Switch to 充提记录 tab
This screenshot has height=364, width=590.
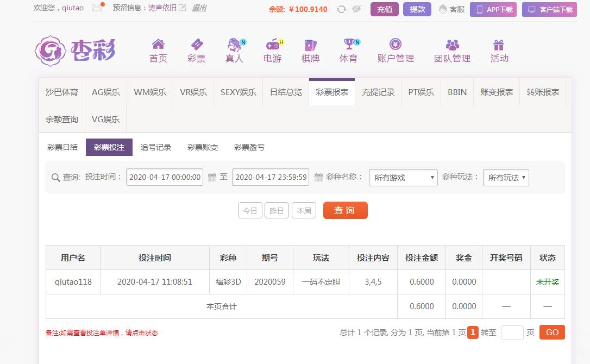click(378, 92)
